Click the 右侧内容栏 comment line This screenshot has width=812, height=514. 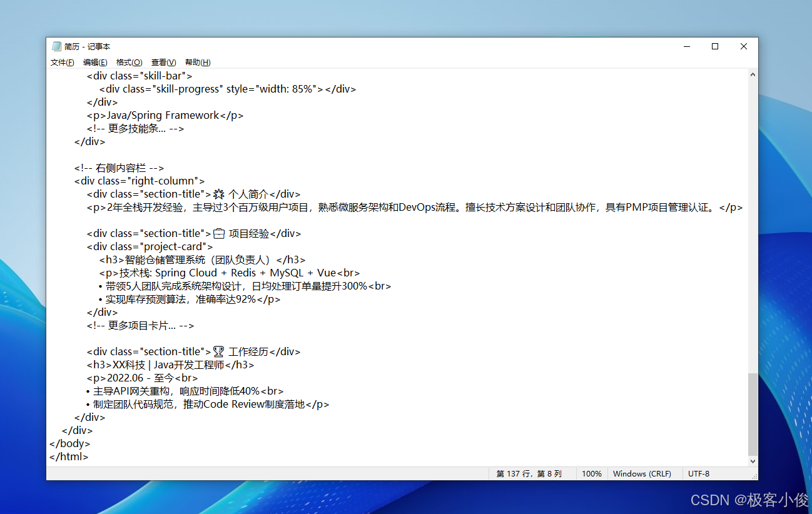(x=119, y=168)
